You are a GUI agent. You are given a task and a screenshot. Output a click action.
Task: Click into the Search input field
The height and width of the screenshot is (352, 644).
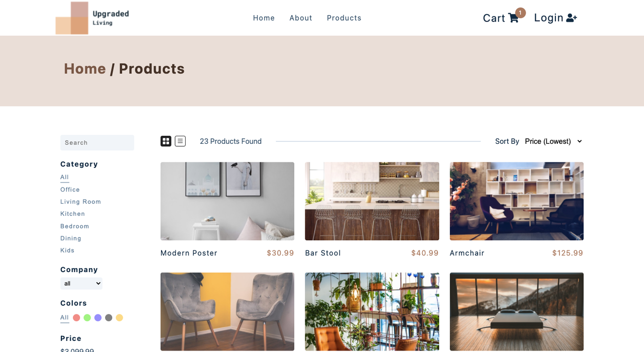click(x=97, y=143)
